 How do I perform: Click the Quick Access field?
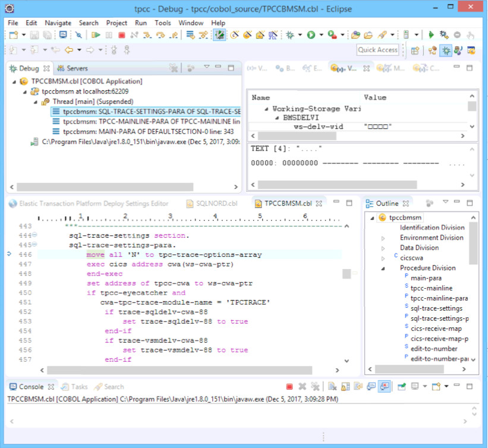(377, 50)
